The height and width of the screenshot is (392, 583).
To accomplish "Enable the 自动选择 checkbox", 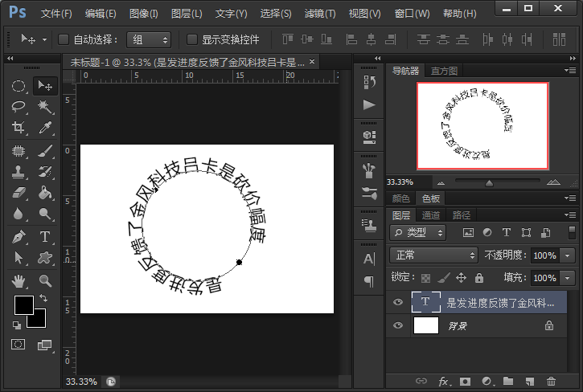I will [x=64, y=39].
